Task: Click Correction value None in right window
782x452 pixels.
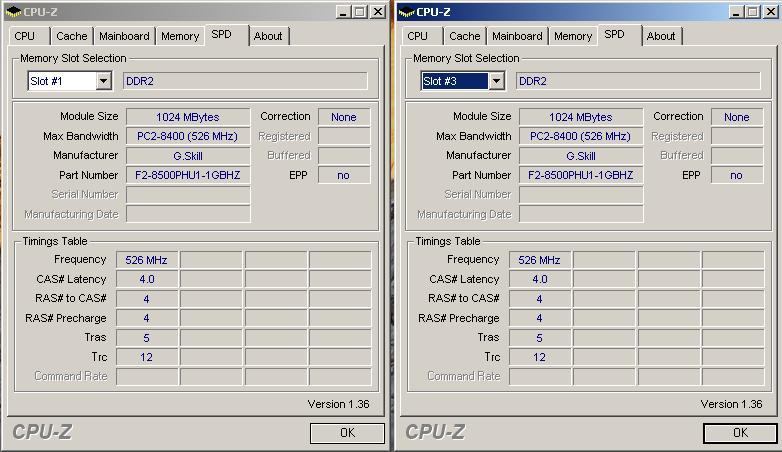Action: tap(737, 117)
